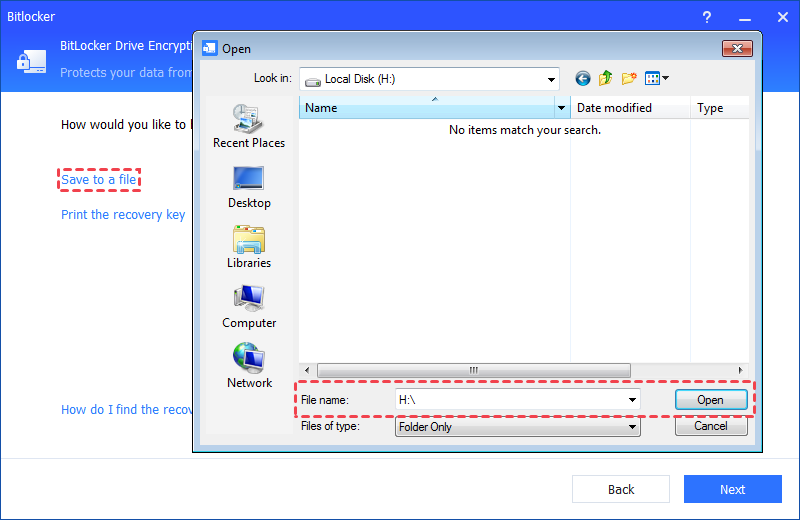Click the scrollbar right arrow
The height and width of the screenshot is (520, 800).
tap(740, 370)
